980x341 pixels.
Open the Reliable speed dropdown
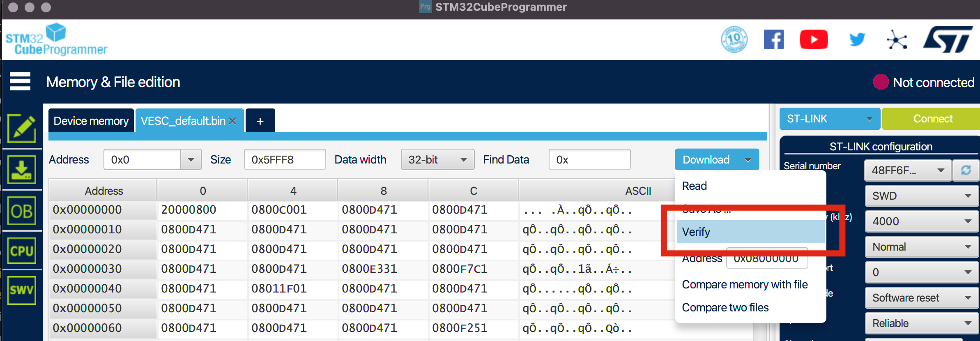coord(922,323)
